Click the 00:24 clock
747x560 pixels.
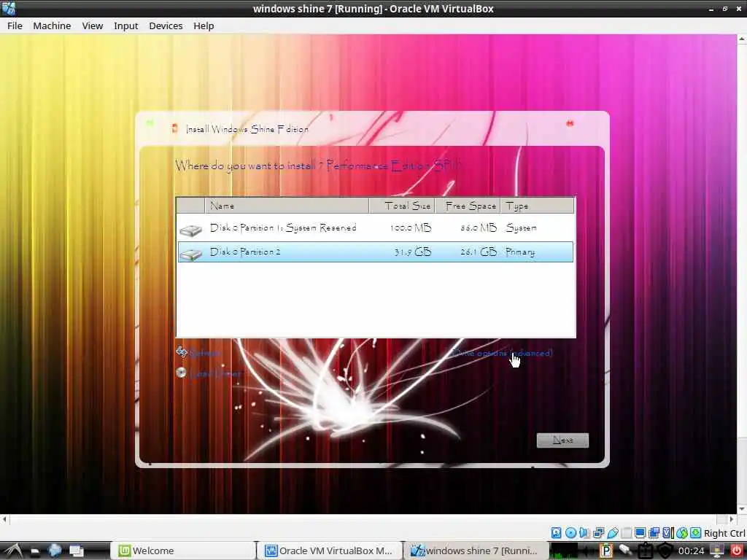tap(692, 551)
